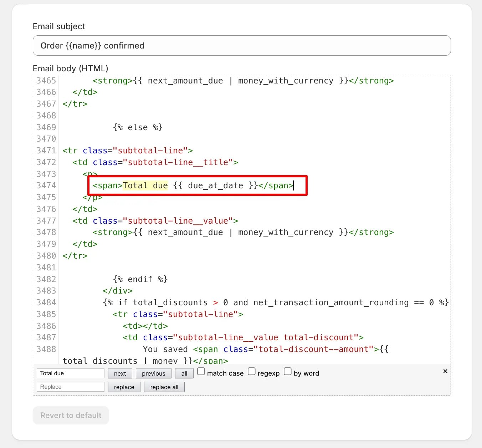Click the highlighted Total due text

tap(145, 185)
